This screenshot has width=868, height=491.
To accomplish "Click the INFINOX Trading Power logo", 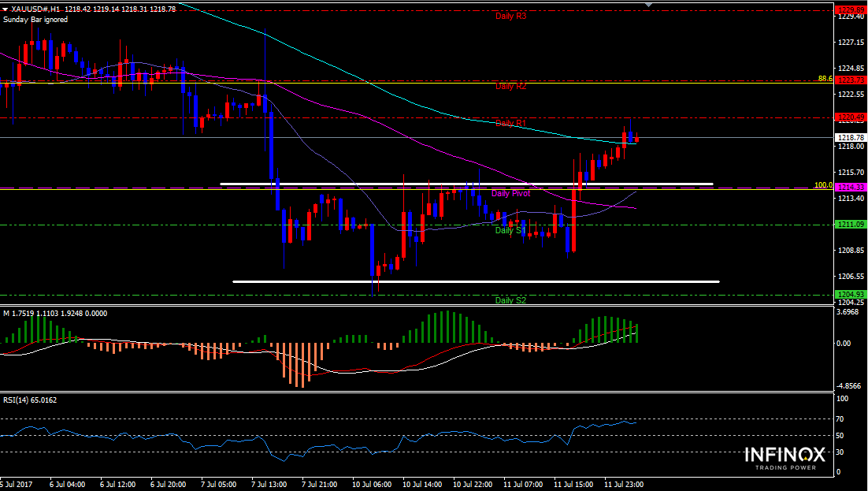I will coord(785,458).
